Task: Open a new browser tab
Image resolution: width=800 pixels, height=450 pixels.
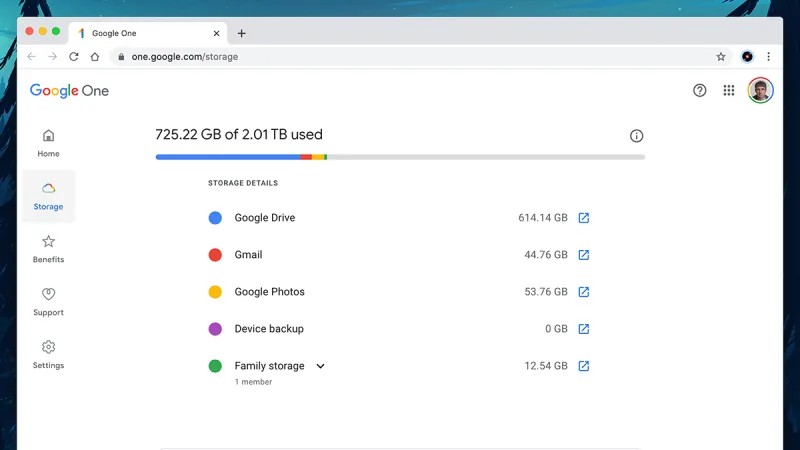Action: 241,33
